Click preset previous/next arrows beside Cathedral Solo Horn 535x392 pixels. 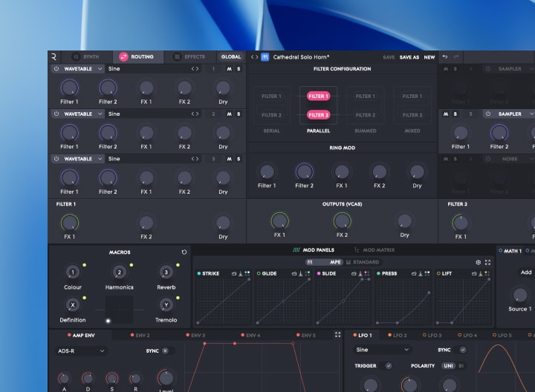point(255,57)
